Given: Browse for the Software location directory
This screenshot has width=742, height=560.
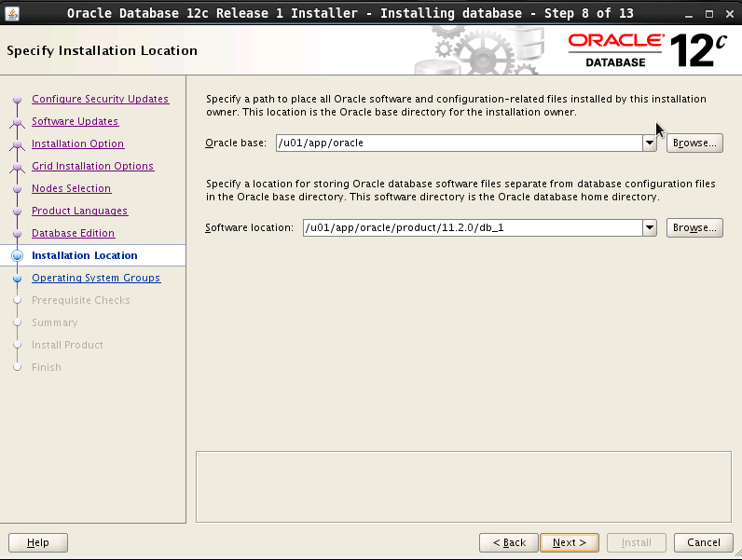Looking at the screenshot, I should click(x=694, y=228).
